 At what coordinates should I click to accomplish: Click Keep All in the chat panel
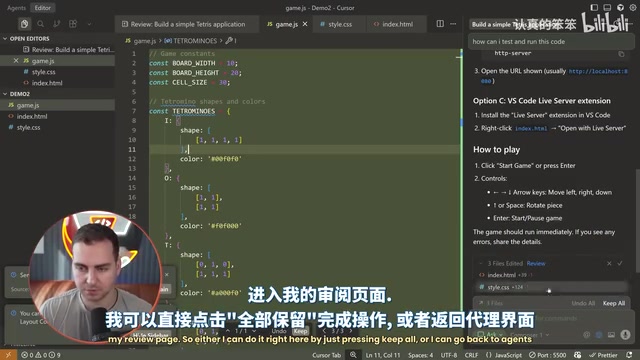pos(613,303)
